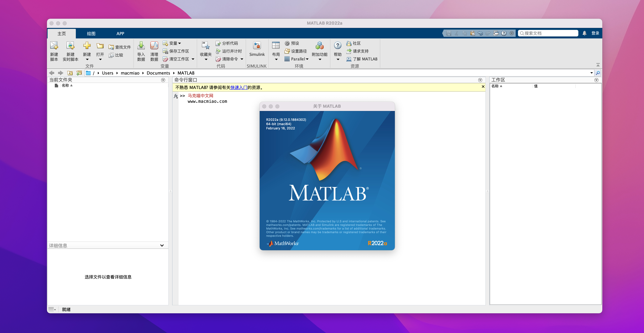Open the address bar history dropdown arrow
Screen dimensions: 644x333
pyautogui.click(x=591, y=73)
